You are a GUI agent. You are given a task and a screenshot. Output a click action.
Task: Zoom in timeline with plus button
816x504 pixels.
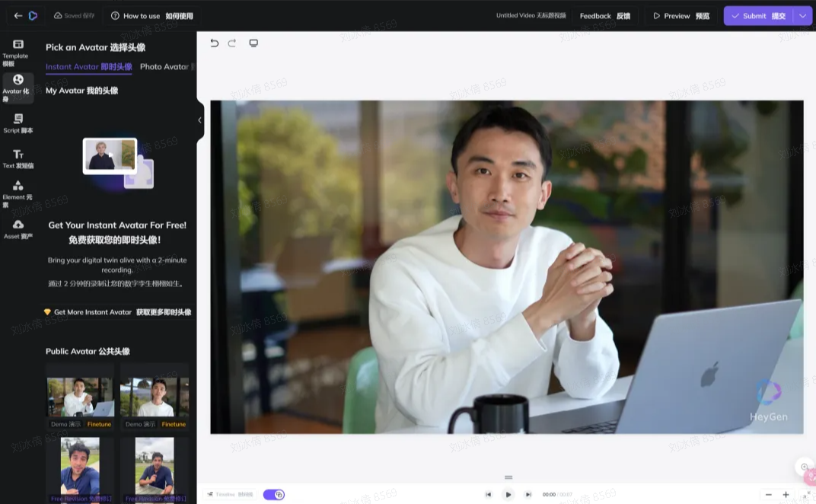coord(786,495)
